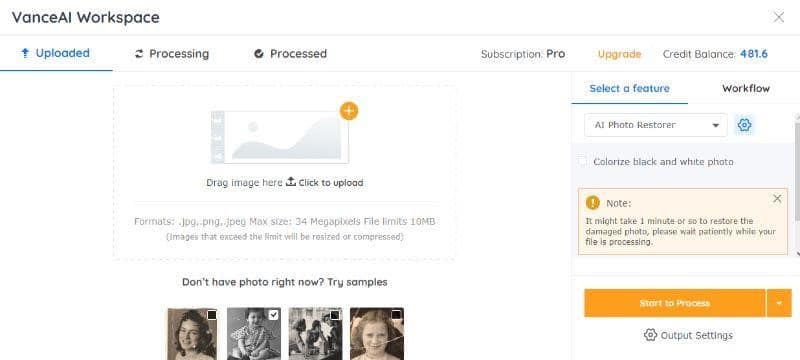Enable Colorize black and white photo
Viewport: 800px width, 360px height.
pyautogui.click(x=583, y=162)
